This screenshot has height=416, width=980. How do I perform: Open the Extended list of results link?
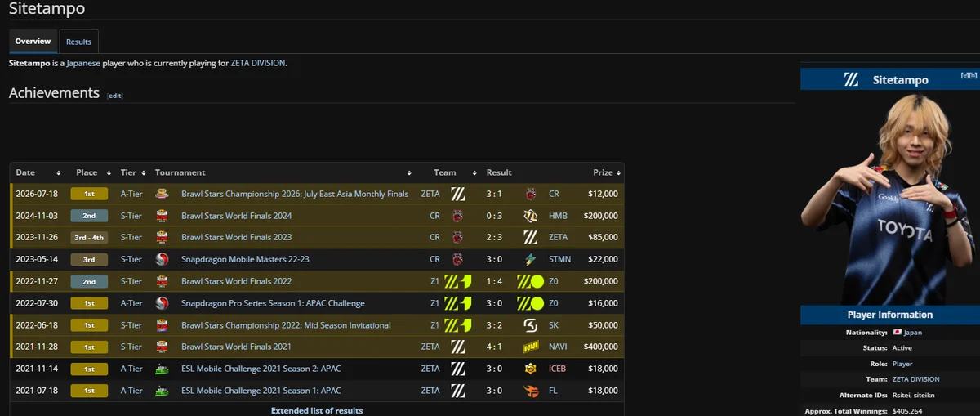317,410
